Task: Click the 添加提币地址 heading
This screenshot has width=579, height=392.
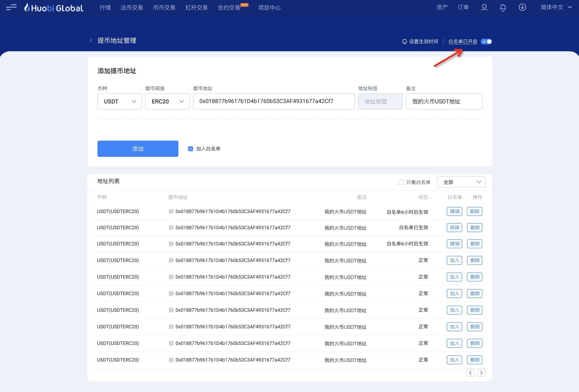Action: pyautogui.click(x=117, y=71)
